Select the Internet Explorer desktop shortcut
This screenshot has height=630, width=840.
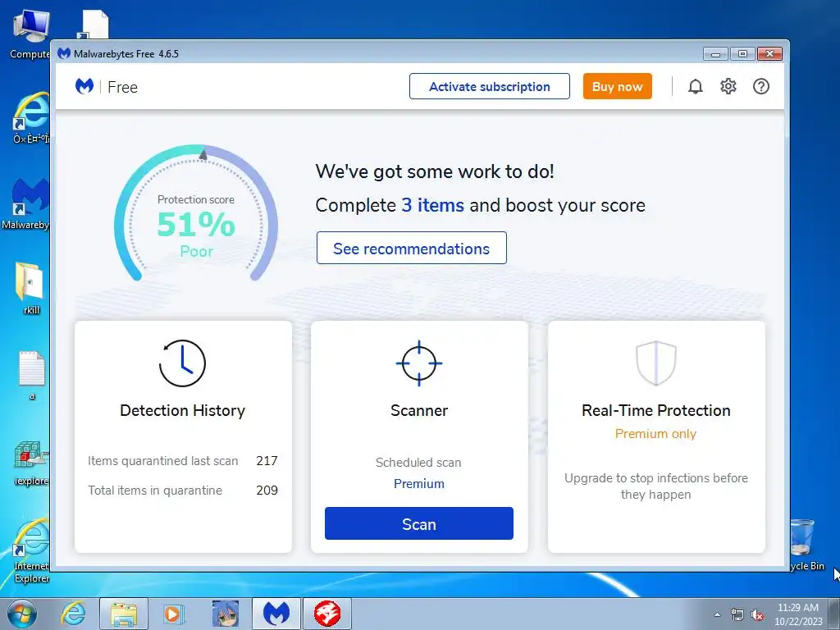(31, 552)
